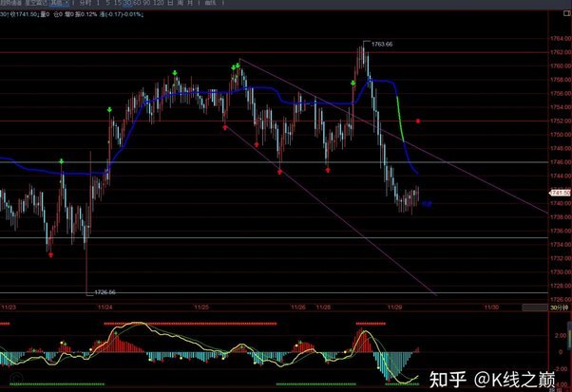Click the 1762.00 price axis label
The image size is (572, 392).
pos(561,52)
